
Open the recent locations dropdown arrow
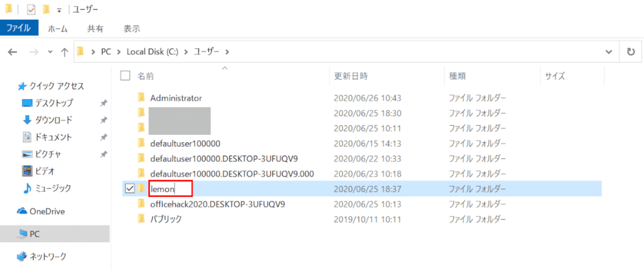tap(50, 52)
